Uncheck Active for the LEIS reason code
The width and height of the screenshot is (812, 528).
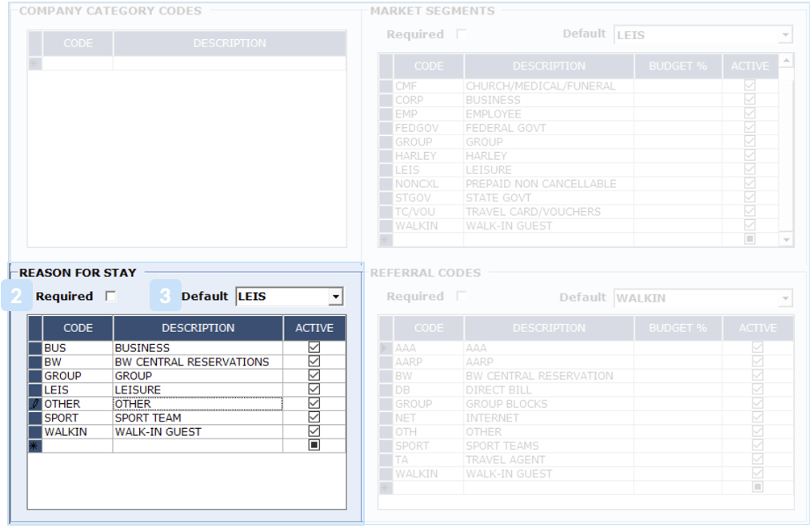314,390
